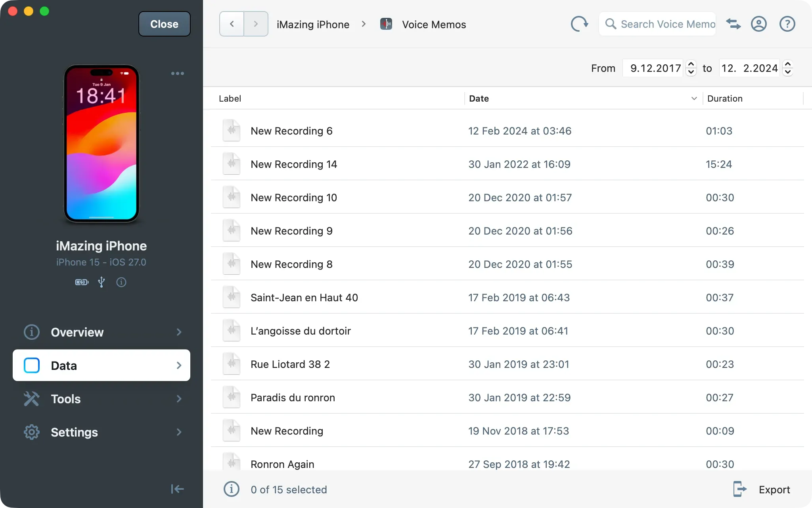Image resolution: width=812 pixels, height=508 pixels.
Task: Click the iPhone 15 - iOS 27.0 subtitle
Action: pos(101,262)
